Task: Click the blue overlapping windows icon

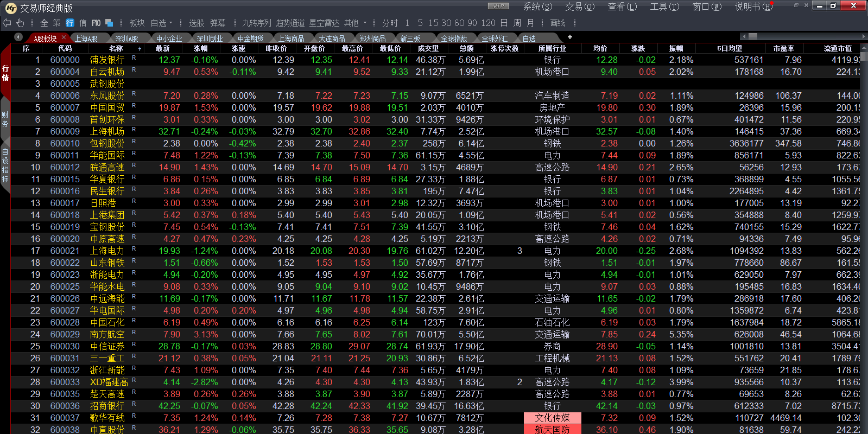Action: pyautogui.click(x=109, y=23)
